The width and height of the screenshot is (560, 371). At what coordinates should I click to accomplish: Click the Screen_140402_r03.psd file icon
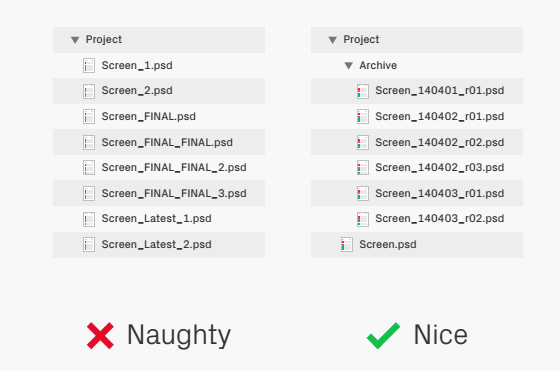[x=363, y=168]
